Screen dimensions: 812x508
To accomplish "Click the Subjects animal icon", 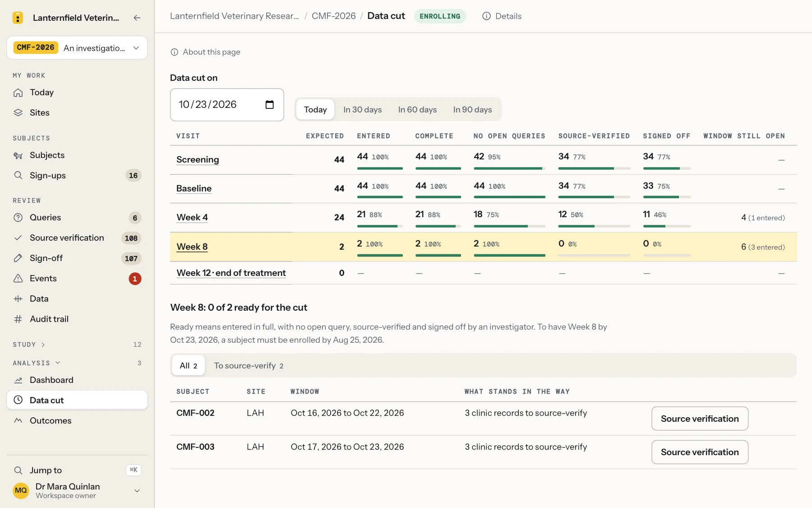I will 18,155.
